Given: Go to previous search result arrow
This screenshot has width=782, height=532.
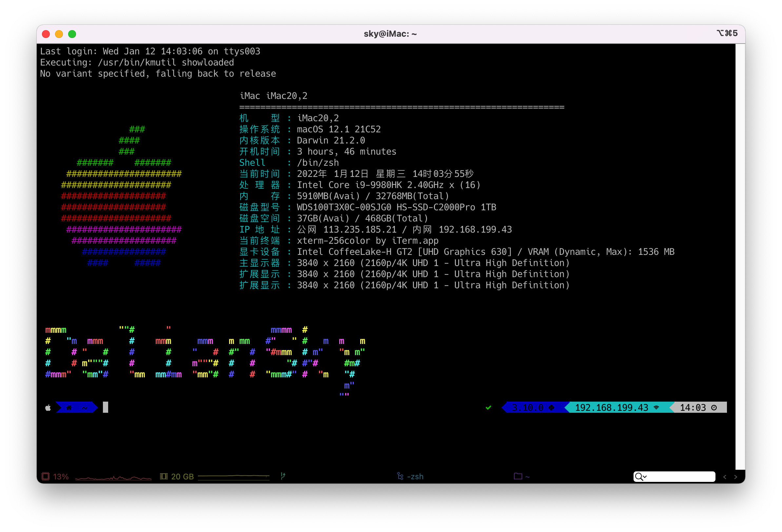Looking at the screenshot, I should (725, 477).
